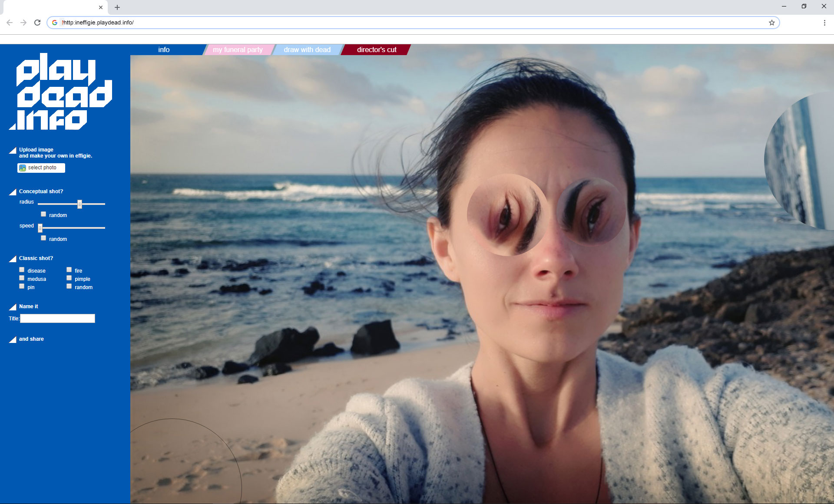Expand the 'and share' section triangle
834x504 pixels.
(13, 339)
